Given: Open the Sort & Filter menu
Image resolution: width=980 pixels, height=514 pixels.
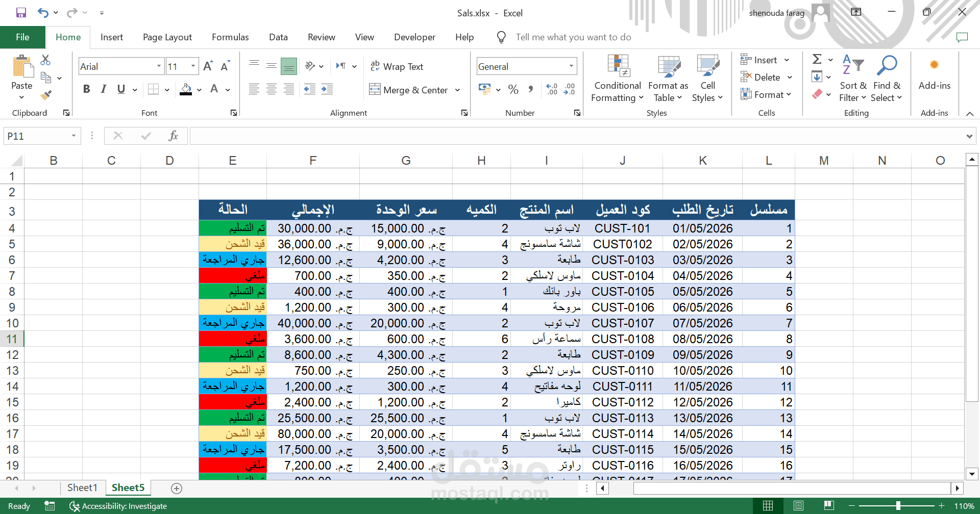Looking at the screenshot, I should click(853, 78).
